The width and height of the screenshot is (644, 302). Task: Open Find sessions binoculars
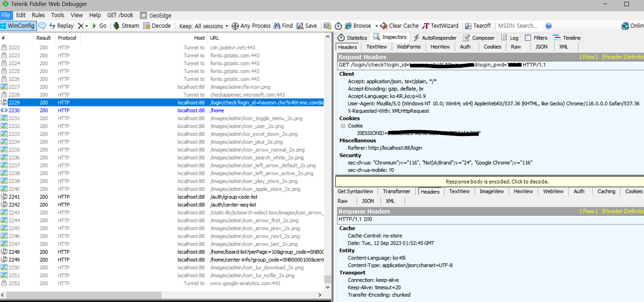click(x=283, y=26)
